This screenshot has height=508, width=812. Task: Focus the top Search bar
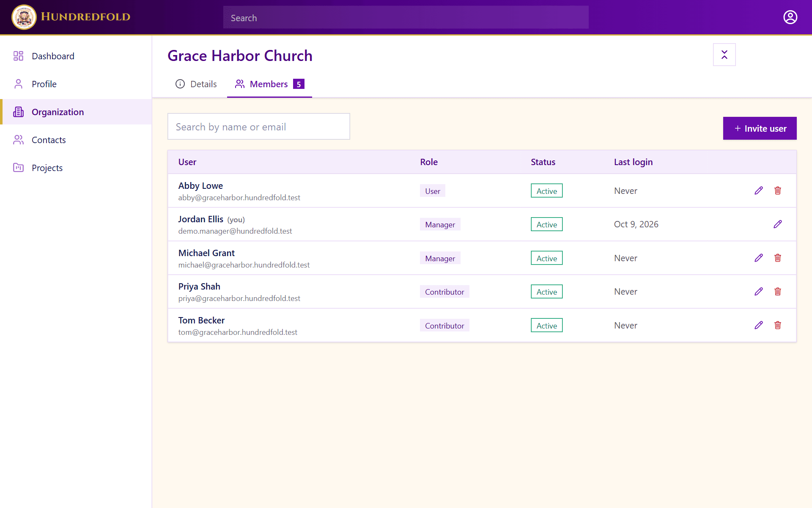coord(406,17)
